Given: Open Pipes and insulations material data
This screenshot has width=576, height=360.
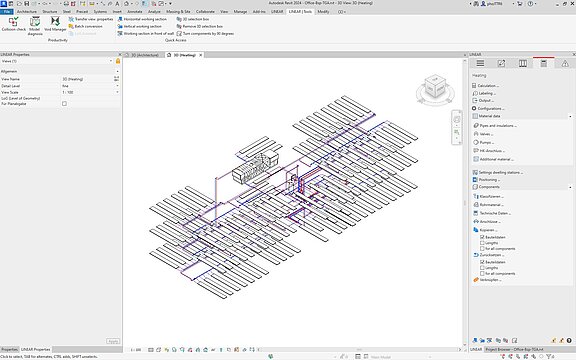Looking at the screenshot, I should pyautogui.click(x=495, y=126).
